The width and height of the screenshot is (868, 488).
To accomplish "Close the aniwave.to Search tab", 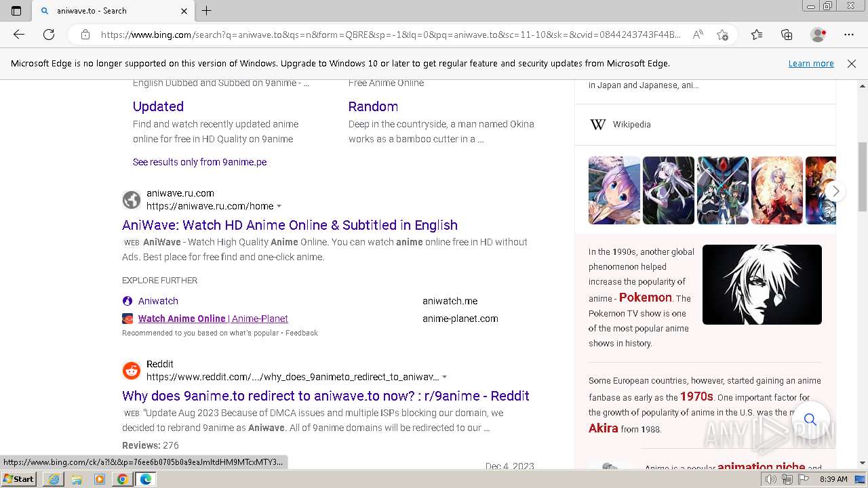I will (x=184, y=11).
